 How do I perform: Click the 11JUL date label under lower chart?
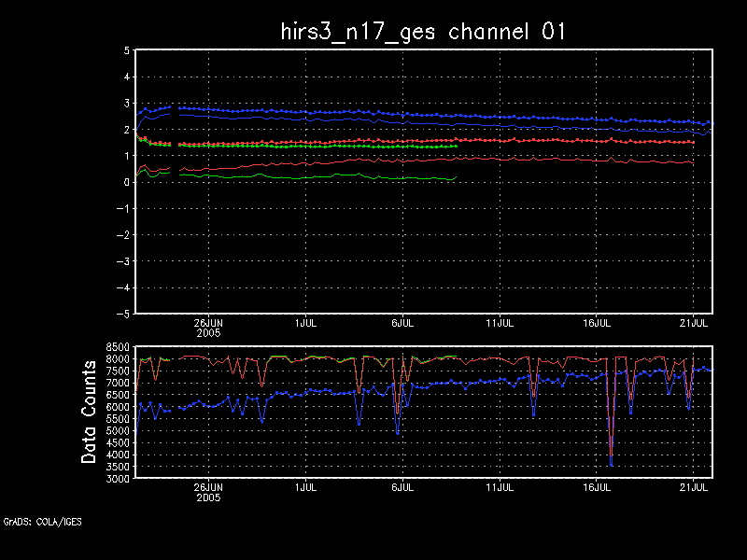click(x=500, y=486)
